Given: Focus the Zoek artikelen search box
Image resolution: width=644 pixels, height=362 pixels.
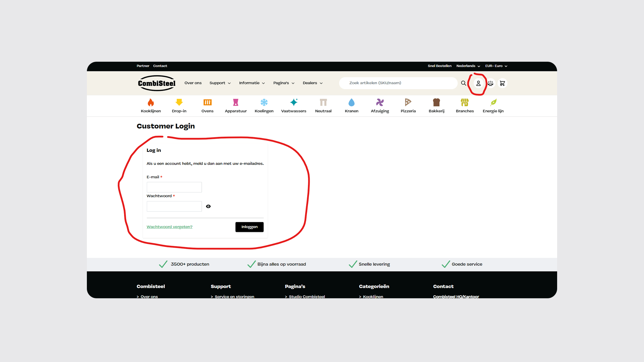Looking at the screenshot, I should pyautogui.click(x=398, y=83).
